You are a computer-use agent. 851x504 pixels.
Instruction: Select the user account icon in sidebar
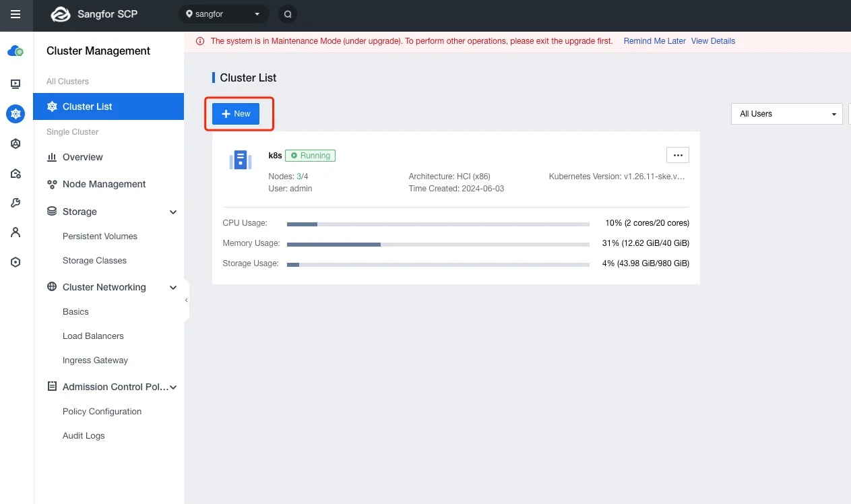tap(15, 232)
